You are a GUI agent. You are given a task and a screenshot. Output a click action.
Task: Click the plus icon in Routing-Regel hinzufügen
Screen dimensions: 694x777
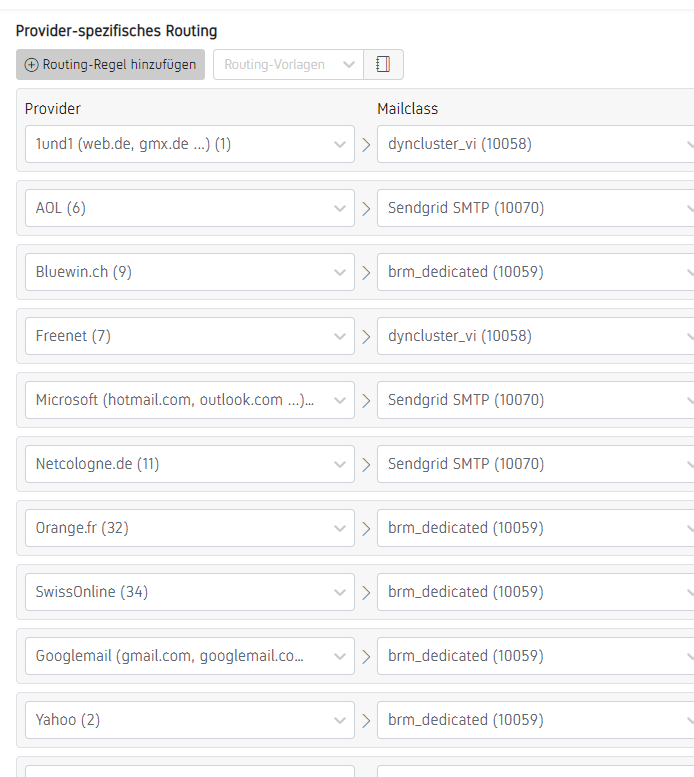[x=31, y=65]
